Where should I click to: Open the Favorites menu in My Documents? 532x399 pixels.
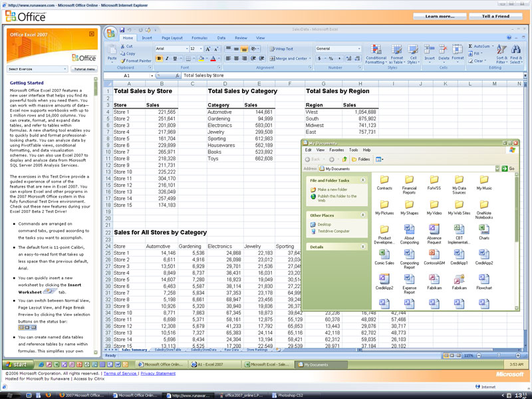point(336,150)
